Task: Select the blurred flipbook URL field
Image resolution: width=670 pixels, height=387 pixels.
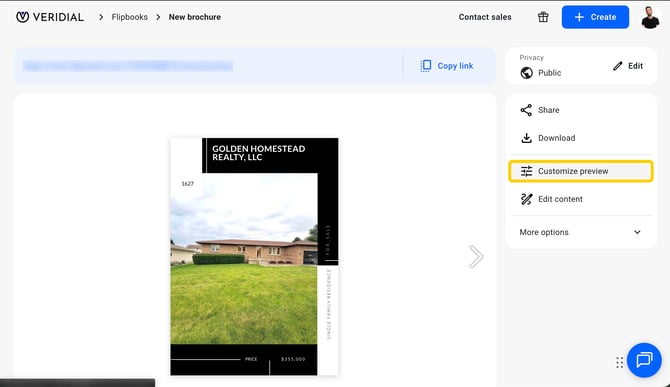Action: 128,66
